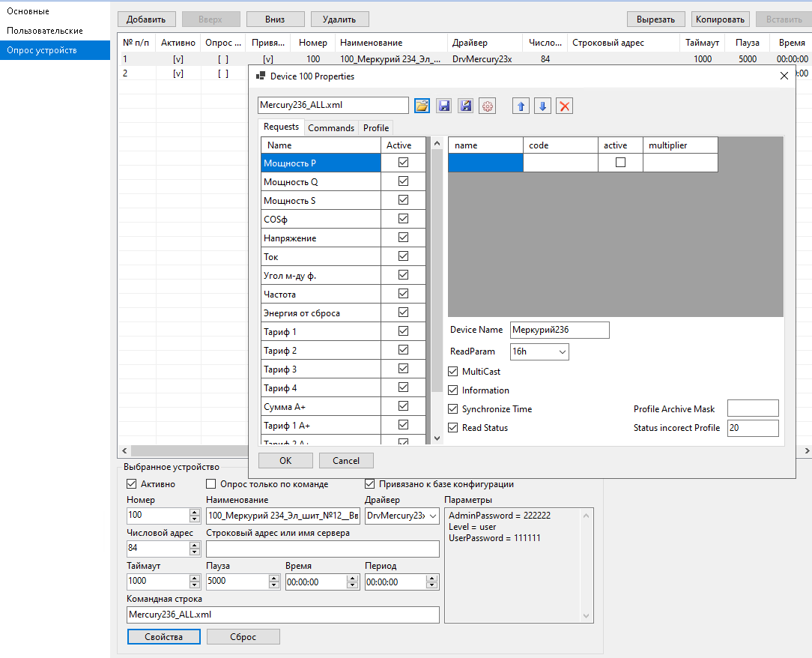Switch to the Requests tab
This screenshot has height=658, width=812.
(281, 127)
